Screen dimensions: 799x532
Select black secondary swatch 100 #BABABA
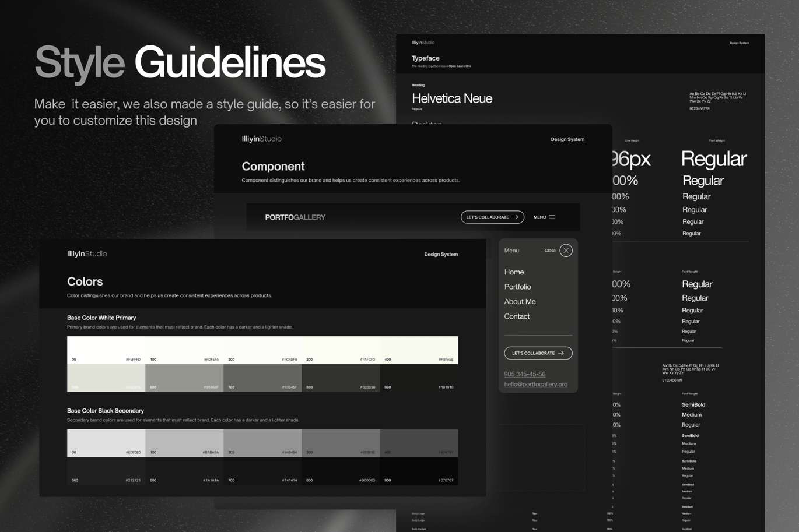pos(184,443)
